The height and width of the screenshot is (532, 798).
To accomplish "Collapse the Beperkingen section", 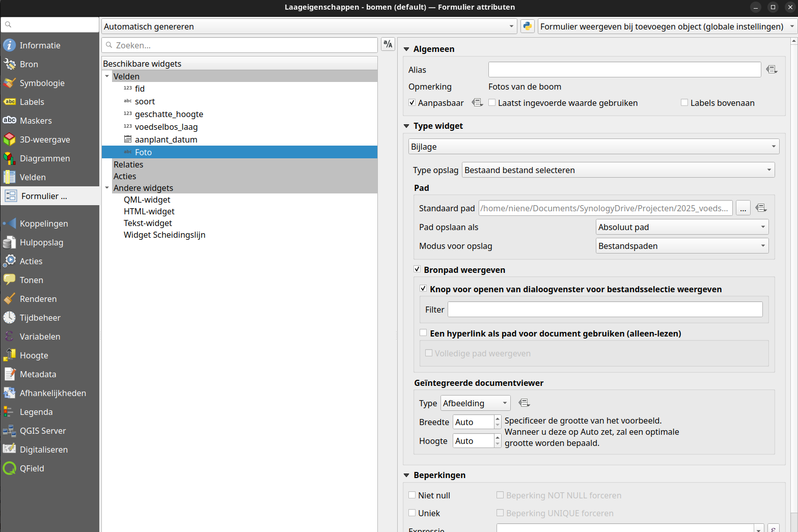I will (x=407, y=475).
